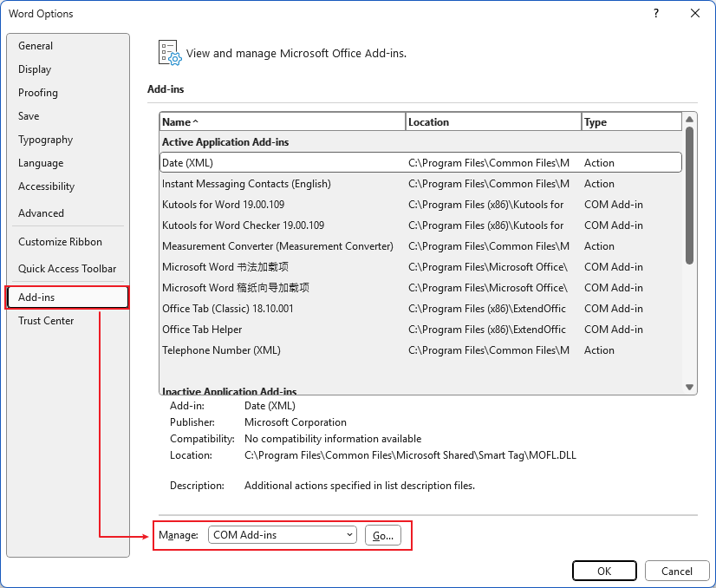
Task: Switch to the General category
Action: click(x=36, y=46)
